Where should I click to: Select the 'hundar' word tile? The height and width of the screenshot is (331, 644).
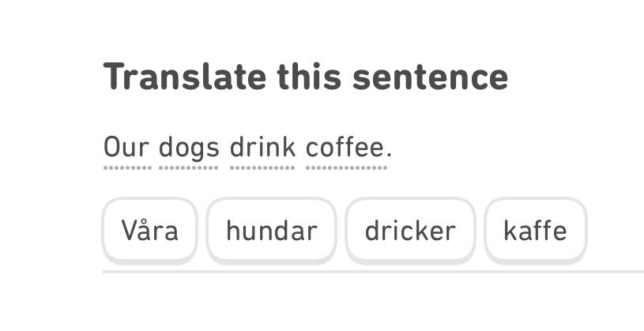pos(272,231)
